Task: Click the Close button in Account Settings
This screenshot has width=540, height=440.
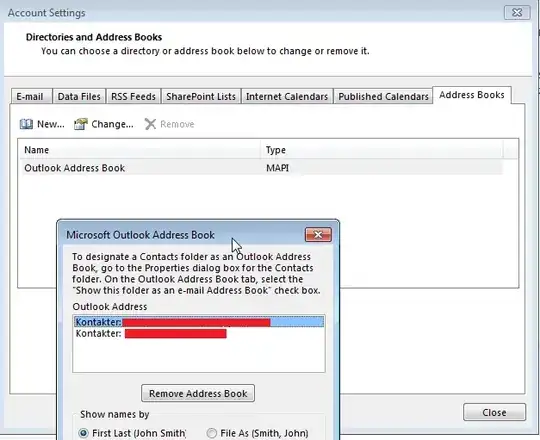Action: [495, 412]
